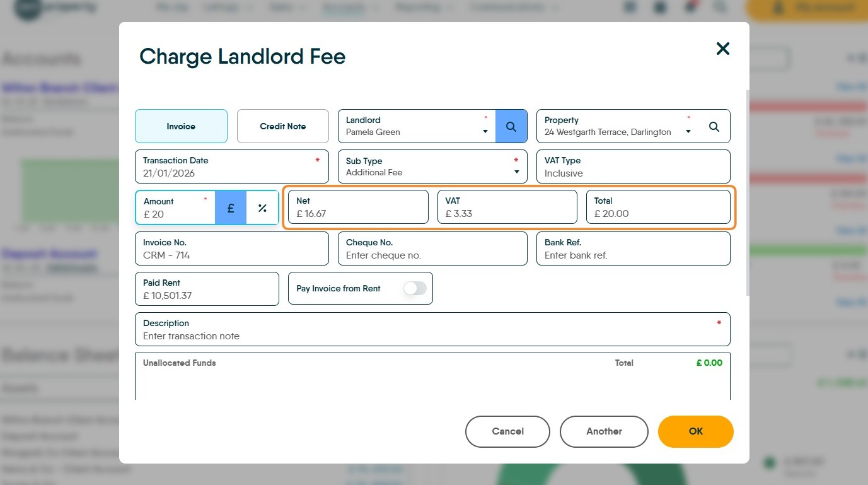
Task: Confirm the fee with the OK button
Action: coord(696,431)
